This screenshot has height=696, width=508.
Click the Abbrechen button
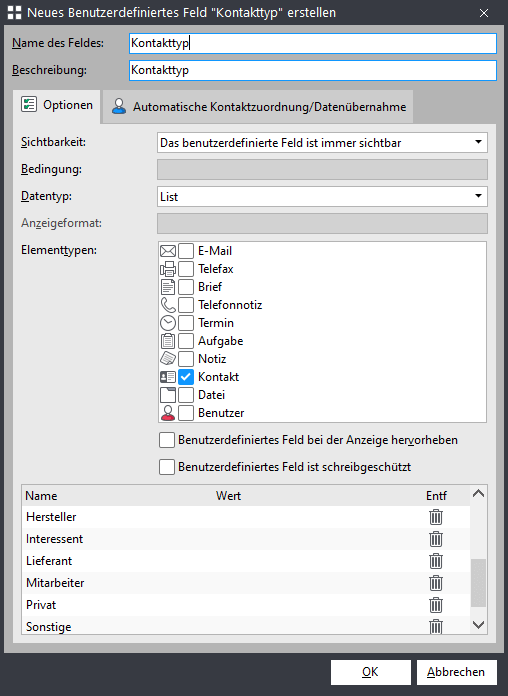pos(456,672)
